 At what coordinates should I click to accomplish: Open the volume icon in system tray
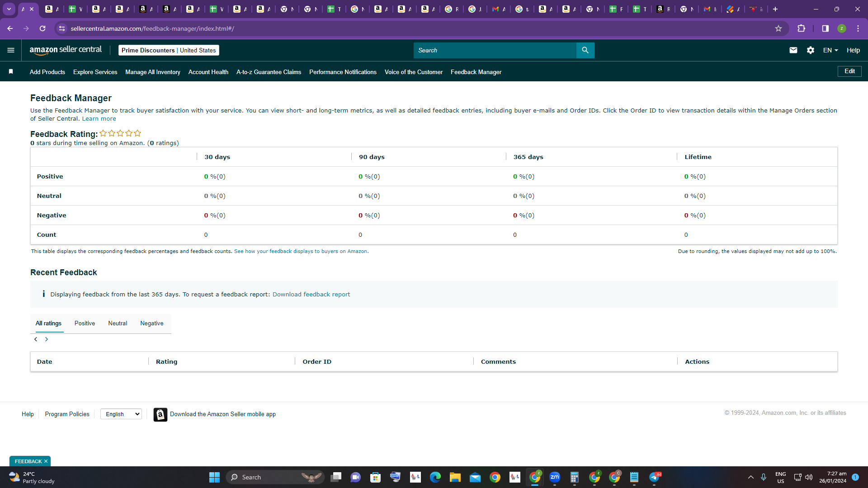[808, 477]
